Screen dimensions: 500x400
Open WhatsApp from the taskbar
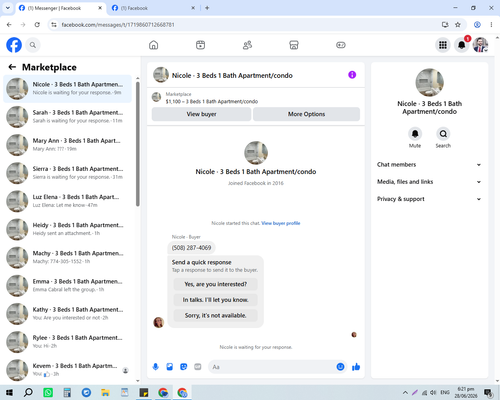pyautogui.click(x=48, y=392)
